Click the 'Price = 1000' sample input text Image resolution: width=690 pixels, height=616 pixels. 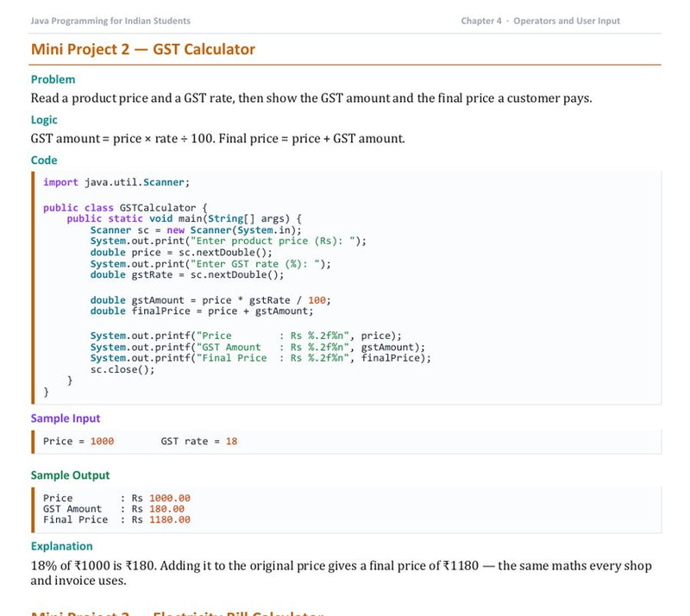[x=78, y=441]
